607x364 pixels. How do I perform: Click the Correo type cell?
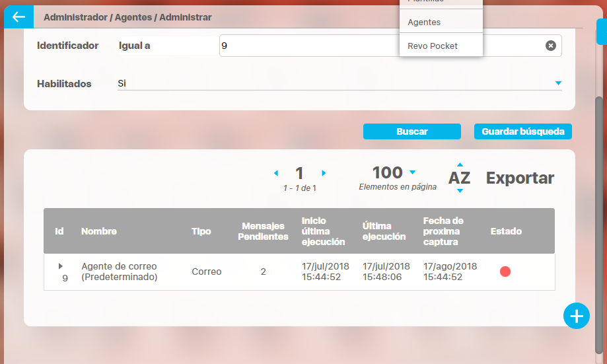pos(206,272)
